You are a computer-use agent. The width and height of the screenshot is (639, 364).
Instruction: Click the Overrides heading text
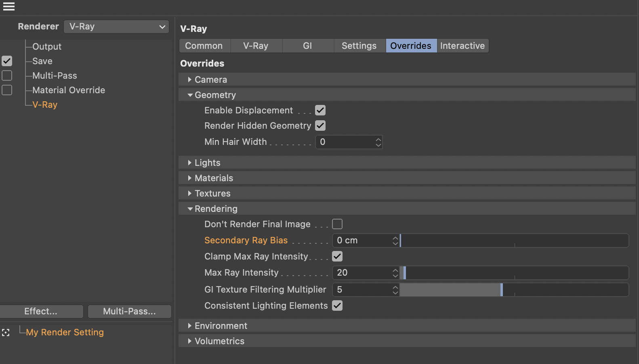tap(202, 64)
